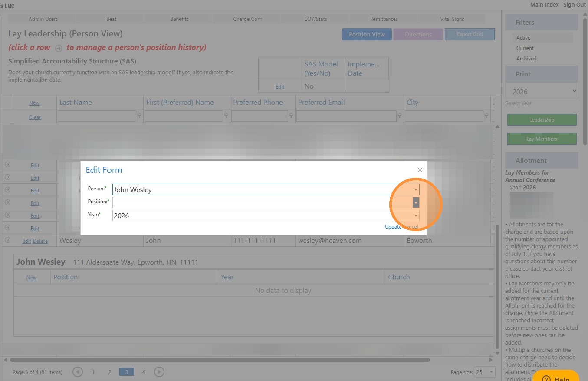This screenshot has width=588, height=381.
Task: Open the EOY/Stats menu
Action: (x=315, y=19)
